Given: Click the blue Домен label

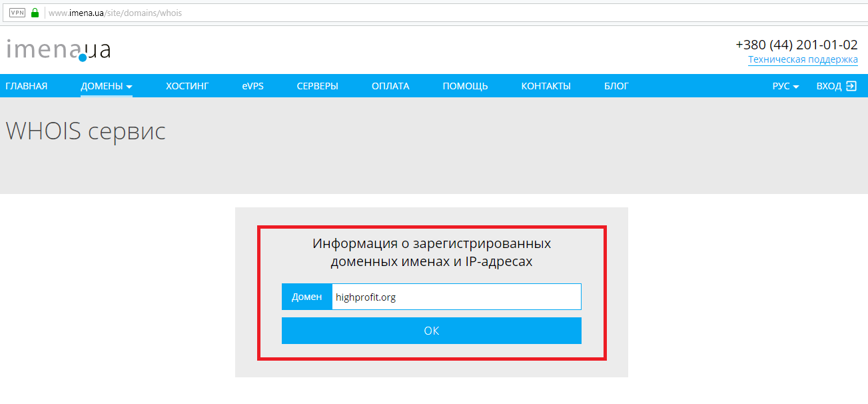Looking at the screenshot, I should (306, 297).
